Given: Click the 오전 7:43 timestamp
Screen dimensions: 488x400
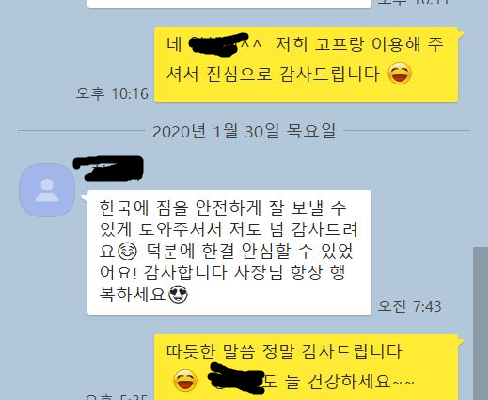Looking at the screenshot, I should tap(409, 306).
